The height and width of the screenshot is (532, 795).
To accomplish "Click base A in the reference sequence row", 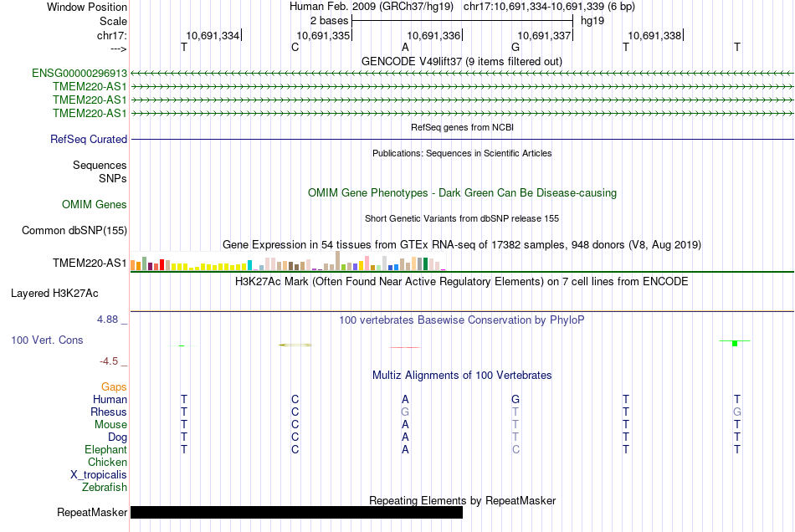I will coord(405,47).
